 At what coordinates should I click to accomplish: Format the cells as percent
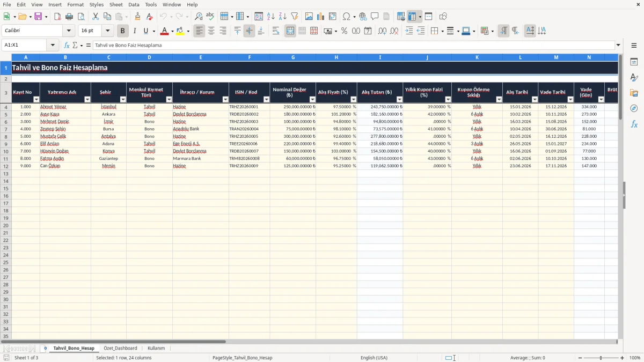[x=344, y=31]
